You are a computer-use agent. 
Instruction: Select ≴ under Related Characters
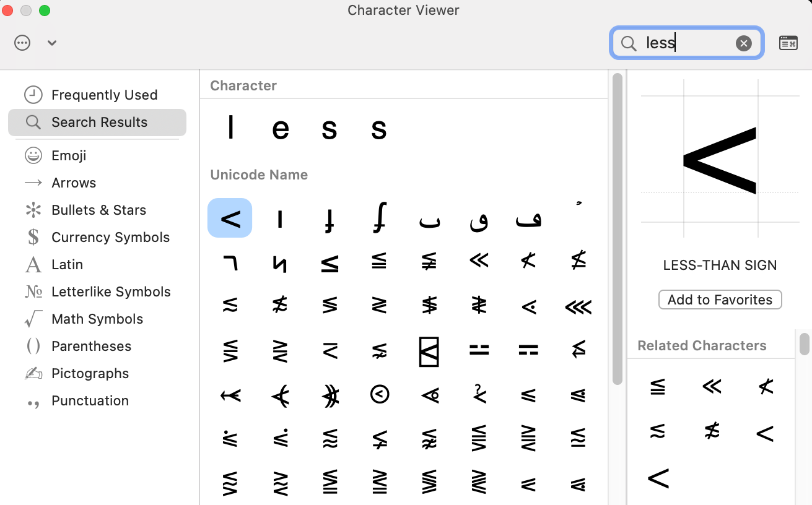[712, 431]
